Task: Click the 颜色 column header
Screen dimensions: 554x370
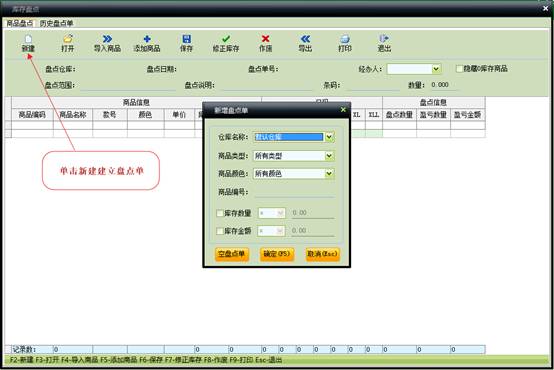Action: (146, 114)
